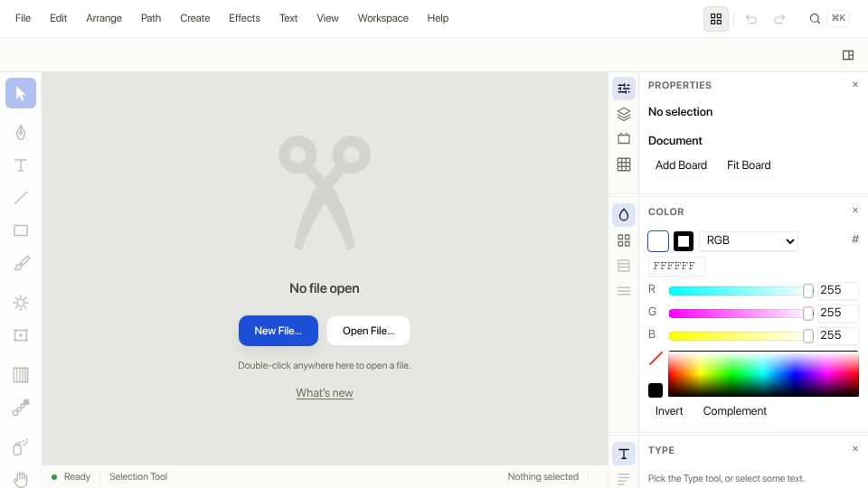Open the What's new link
The height and width of the screenshot is (488, 868).
[x=325, y=393]
